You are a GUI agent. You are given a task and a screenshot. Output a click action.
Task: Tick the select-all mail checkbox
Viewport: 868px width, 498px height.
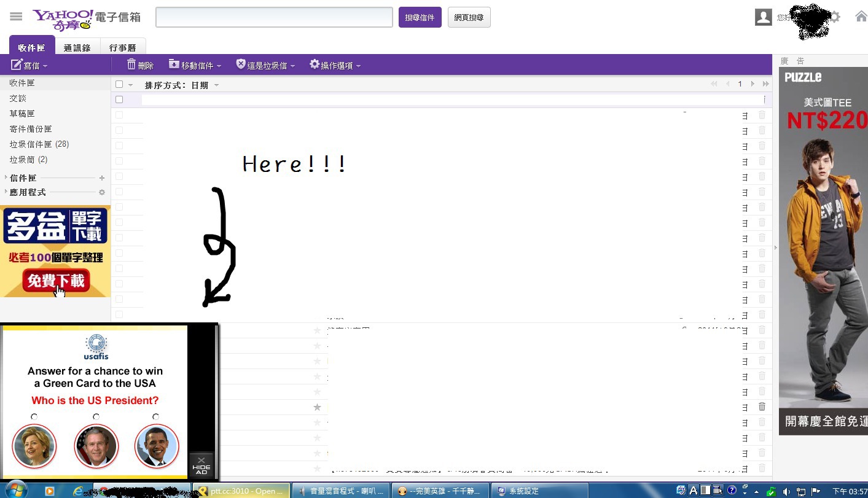[119, 84]
